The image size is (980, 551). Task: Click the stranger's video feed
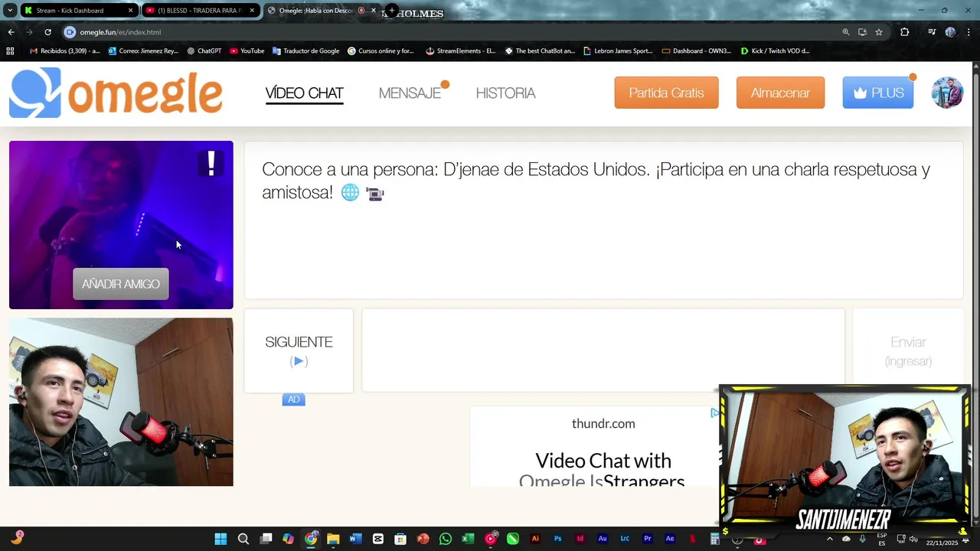[x=121, y=225]
